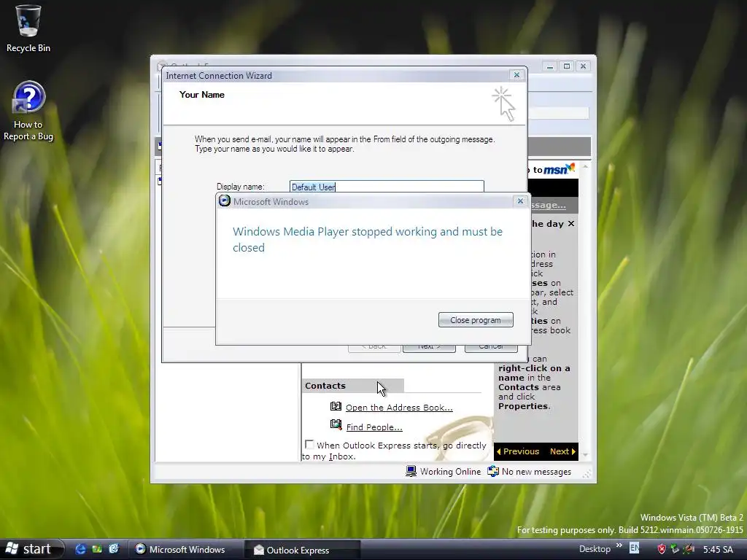This screenshot has height=560, width=747.
Task: Open the Recycle Bin desktop icon
Action: click(x=28, y=28)
